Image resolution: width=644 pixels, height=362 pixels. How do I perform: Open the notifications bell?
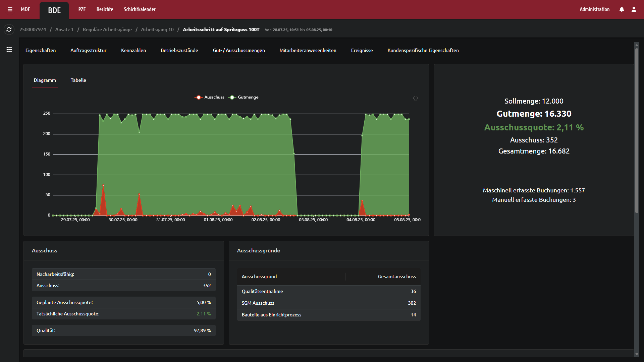(622, 9)
